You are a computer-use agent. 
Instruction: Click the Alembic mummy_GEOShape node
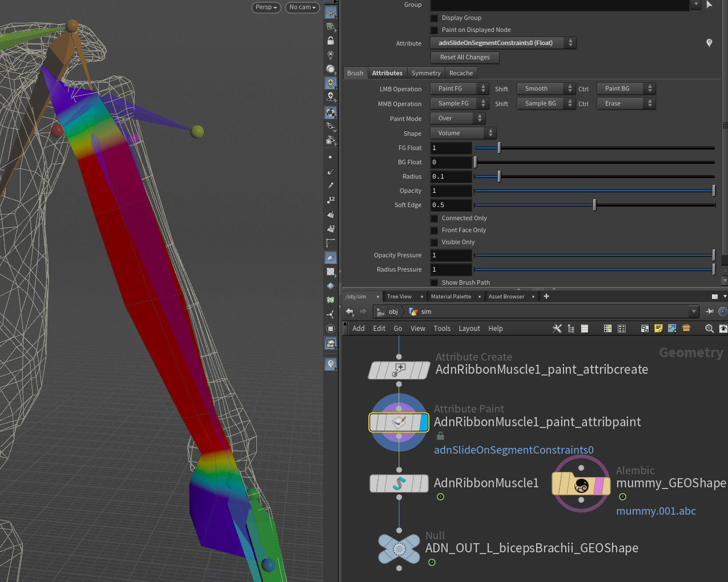coord(581,485)
